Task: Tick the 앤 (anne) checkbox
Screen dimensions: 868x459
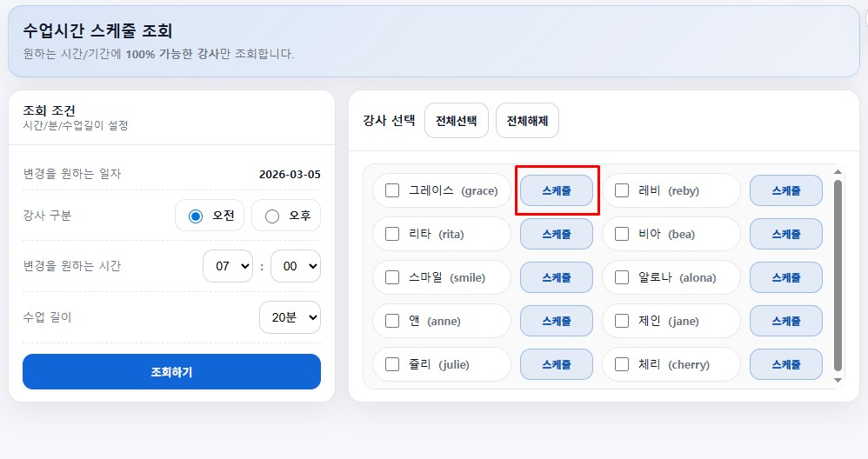Action: pos(392,321)
